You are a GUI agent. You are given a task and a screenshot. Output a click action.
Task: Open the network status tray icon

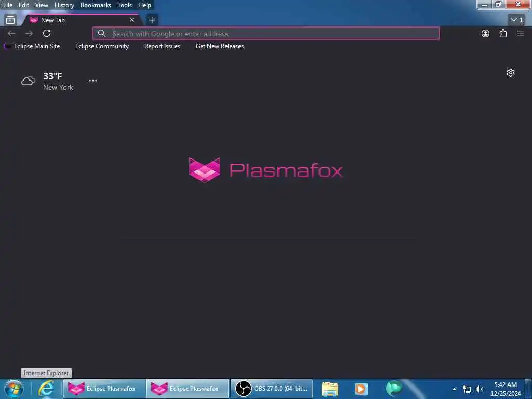pyautogui.click(x=467, y=389)
